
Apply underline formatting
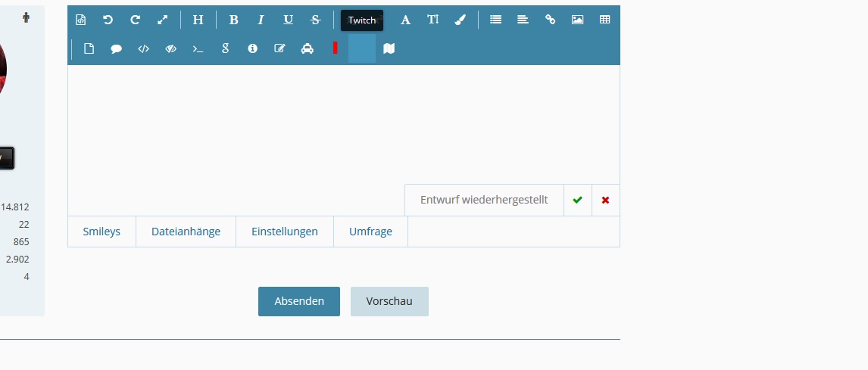coord(288,20)
